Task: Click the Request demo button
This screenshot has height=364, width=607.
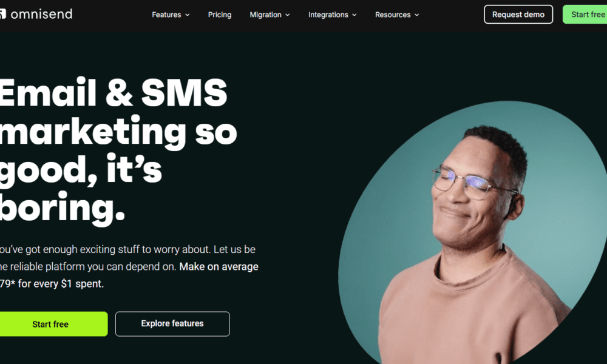Action: coord(518,15)
